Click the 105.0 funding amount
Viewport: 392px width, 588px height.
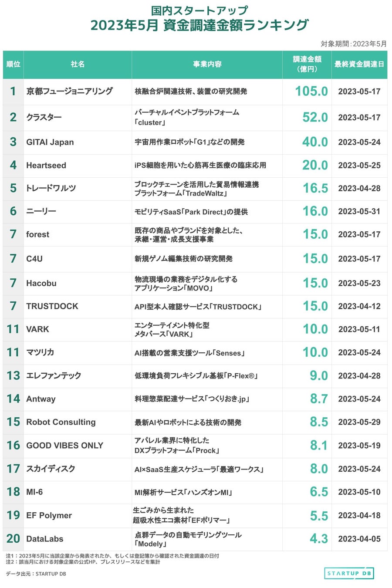pos(311,91)
